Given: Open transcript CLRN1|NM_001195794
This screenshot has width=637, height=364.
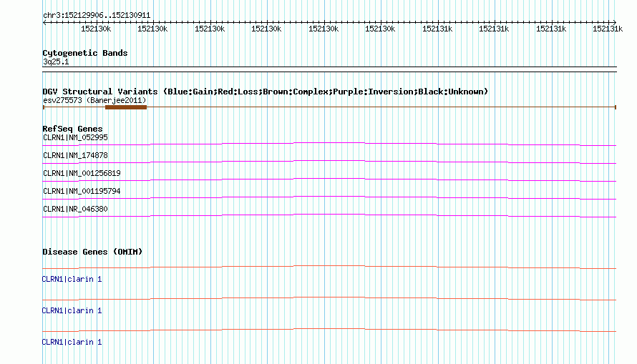Looking at the screenshot, I should (x=82, y=191).
